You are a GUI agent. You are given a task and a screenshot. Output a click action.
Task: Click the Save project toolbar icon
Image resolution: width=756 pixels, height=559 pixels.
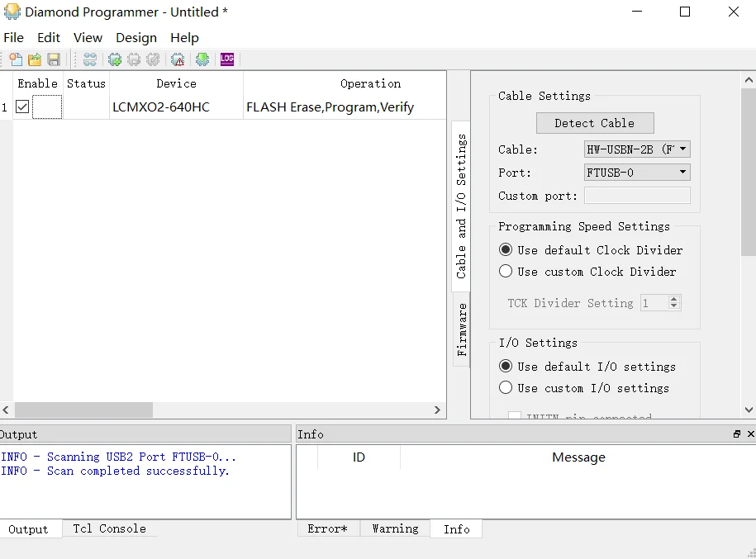(x=54, y=59)
